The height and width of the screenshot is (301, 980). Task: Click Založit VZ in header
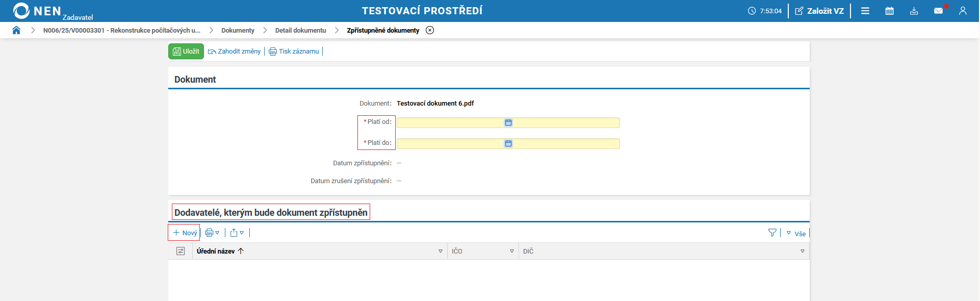(819, 11)
